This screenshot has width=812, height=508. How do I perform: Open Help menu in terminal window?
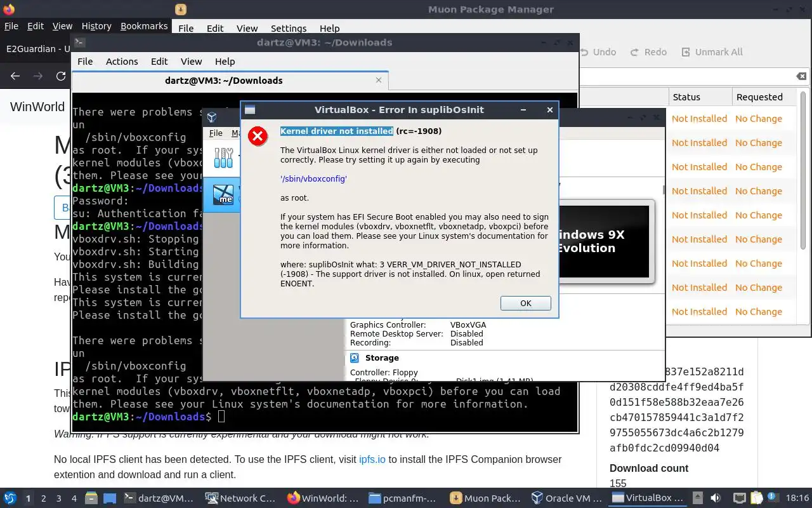coord(225,62)
